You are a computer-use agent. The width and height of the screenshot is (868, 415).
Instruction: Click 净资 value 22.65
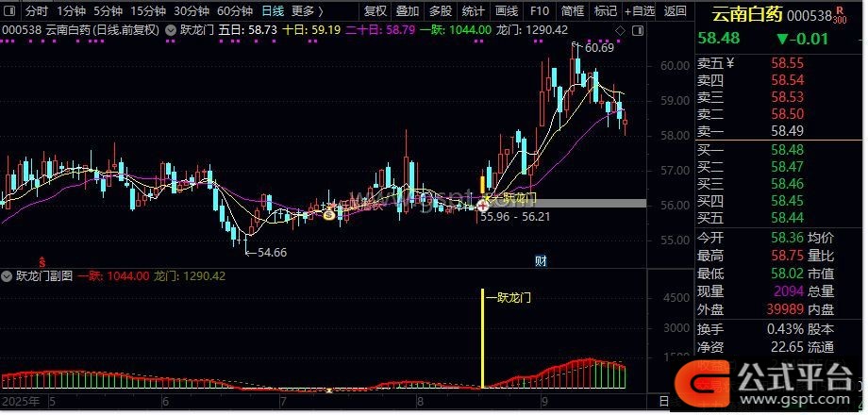(x=788, y=347)
